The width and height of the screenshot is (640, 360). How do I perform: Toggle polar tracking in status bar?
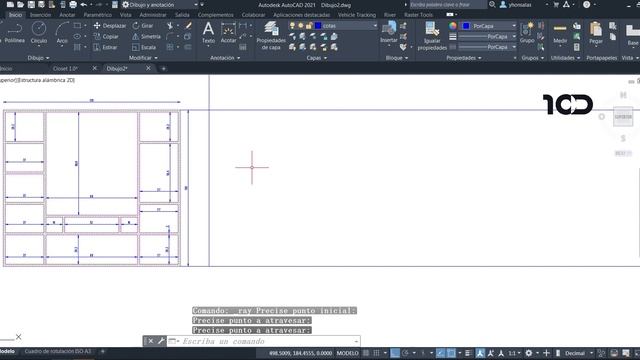405,353
